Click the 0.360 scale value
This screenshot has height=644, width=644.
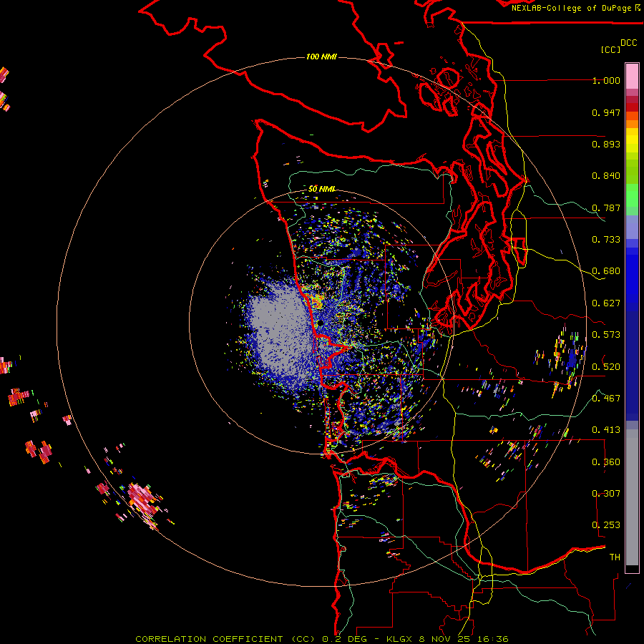(606, 462)
